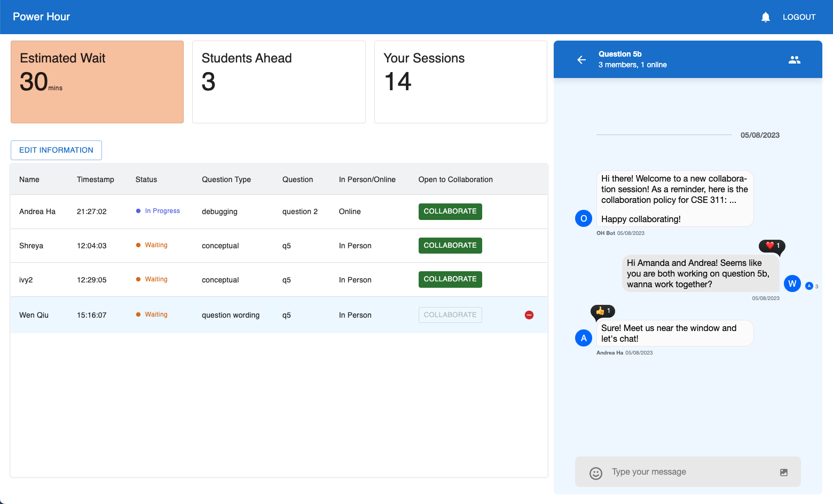This screenshot has height=504, width=833.
Task: Click timestamp 12:04:03
Action: pyautogui.click(x=92, y=246)
